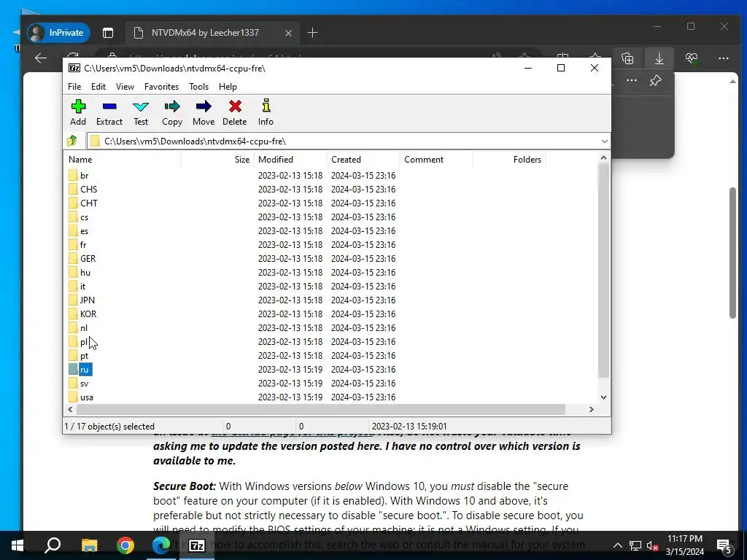Sort by the Size column header
747x560 pixels.
[217, 160]
